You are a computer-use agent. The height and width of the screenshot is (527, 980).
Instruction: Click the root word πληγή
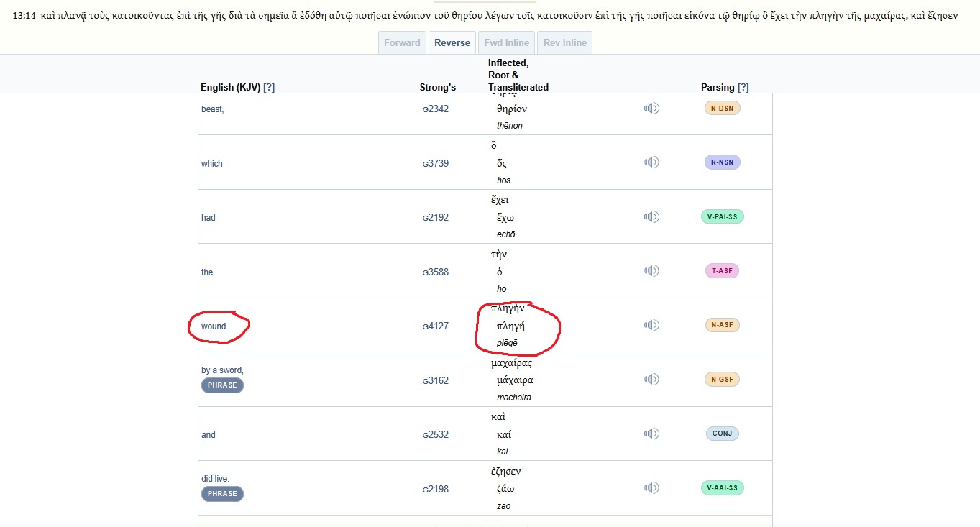[510, 326]
